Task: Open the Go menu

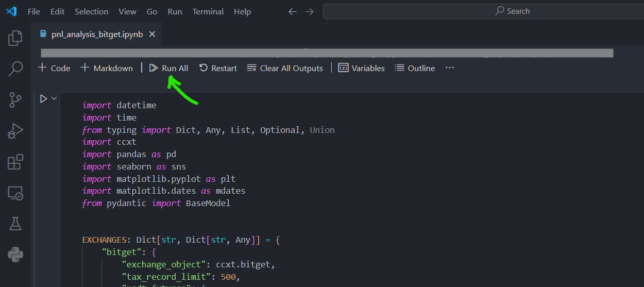Action: pos(152,11)
